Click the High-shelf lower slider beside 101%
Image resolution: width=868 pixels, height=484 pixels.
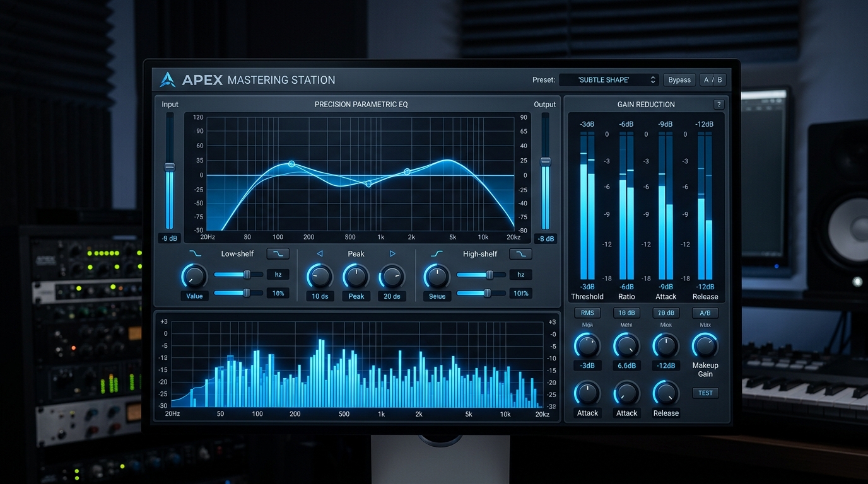pyautogui.click(x=481, y=292)
